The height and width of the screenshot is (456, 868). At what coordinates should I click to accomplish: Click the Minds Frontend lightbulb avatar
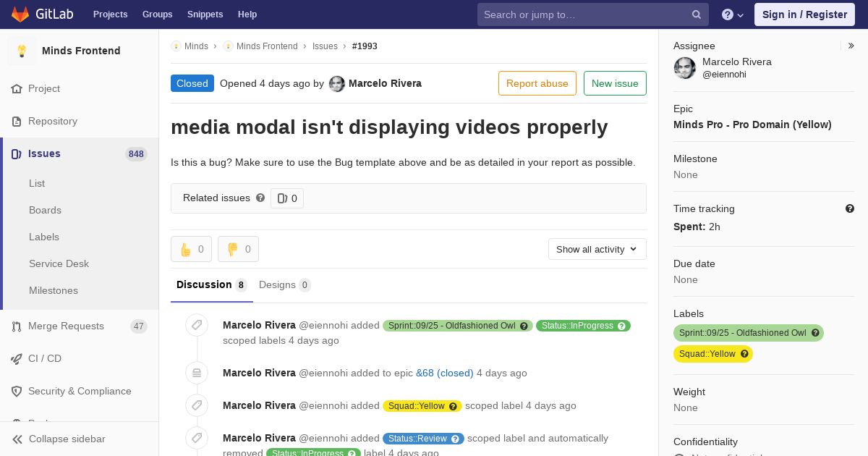22,51
